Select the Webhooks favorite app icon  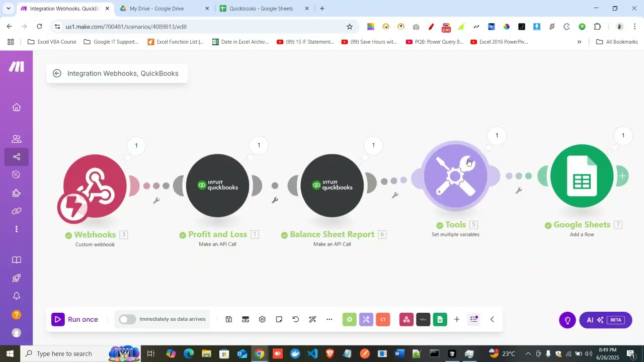tap(407, 319)
